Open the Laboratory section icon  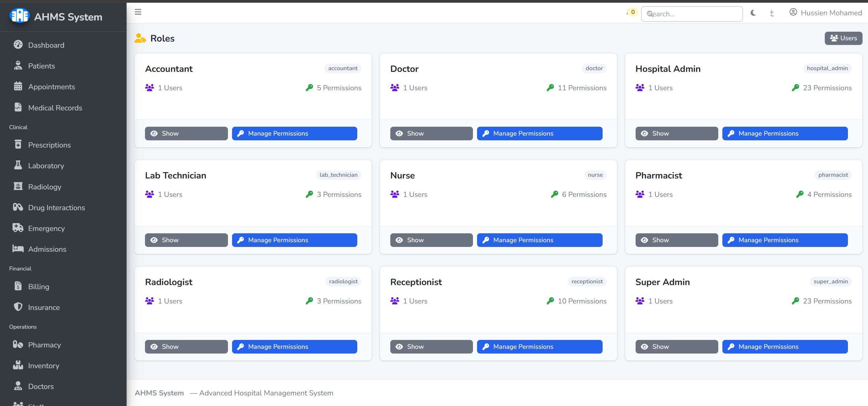[18, 166]
